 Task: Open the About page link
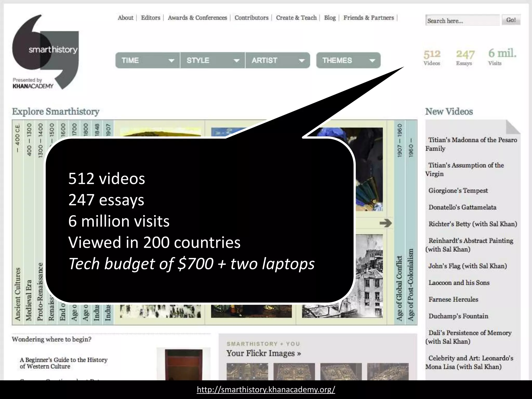125,18
